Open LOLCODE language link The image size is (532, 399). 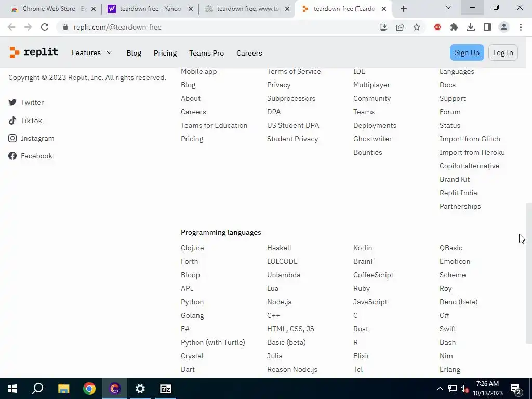[x=282, y=261]
